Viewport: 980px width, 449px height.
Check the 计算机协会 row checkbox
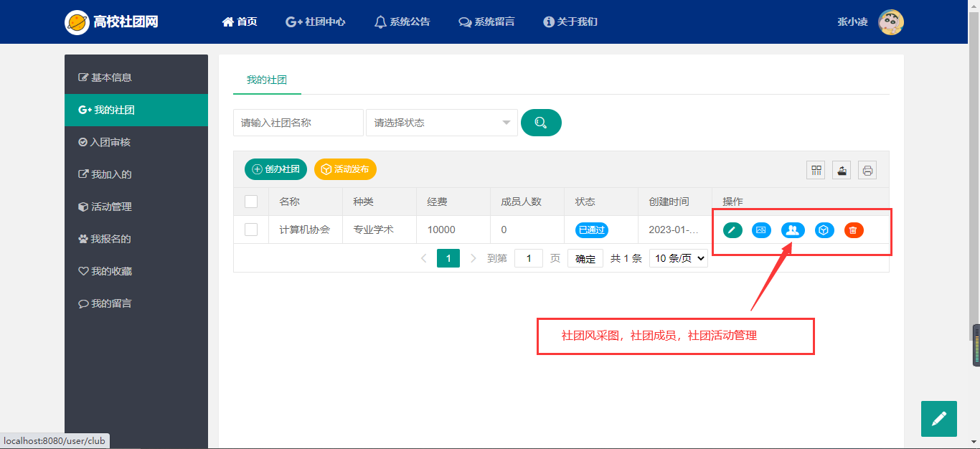coord(251,230)
